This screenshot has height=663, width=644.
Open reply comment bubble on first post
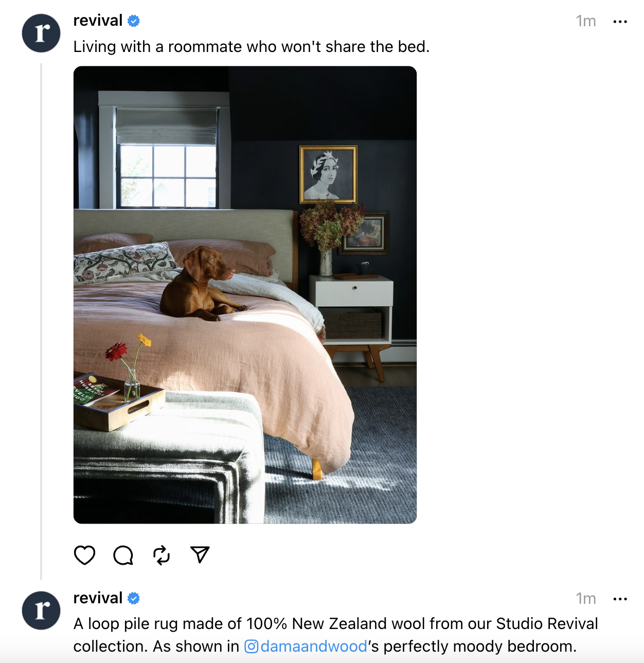point(123,555)
